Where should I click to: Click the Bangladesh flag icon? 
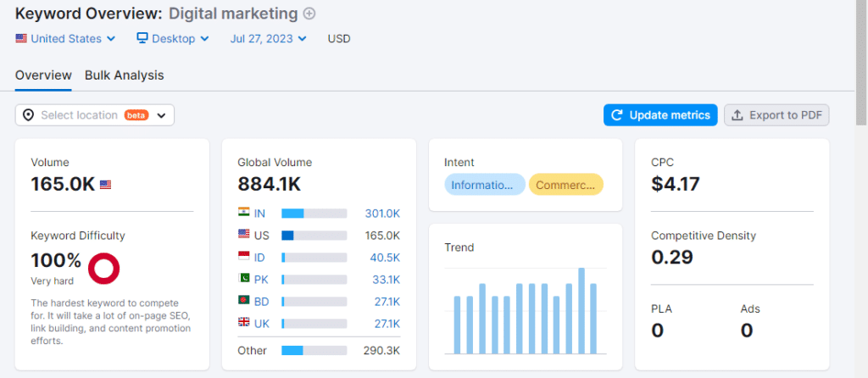click(x=243, y=301)
